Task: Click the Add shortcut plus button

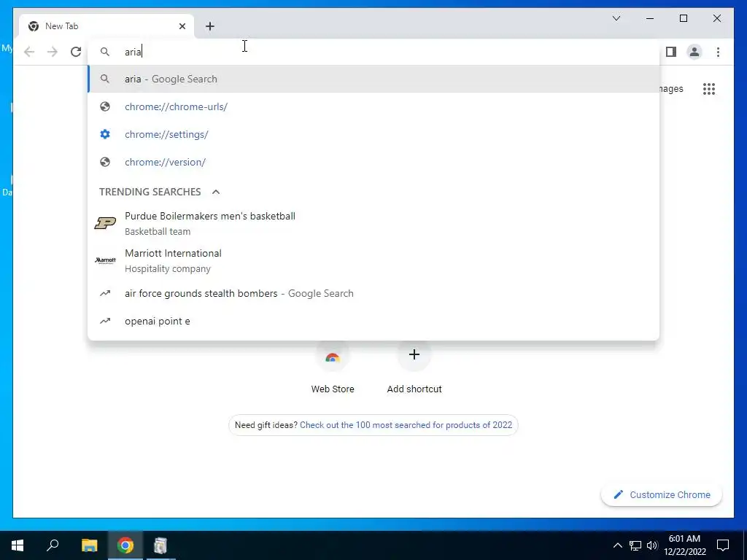Action: 414,355
